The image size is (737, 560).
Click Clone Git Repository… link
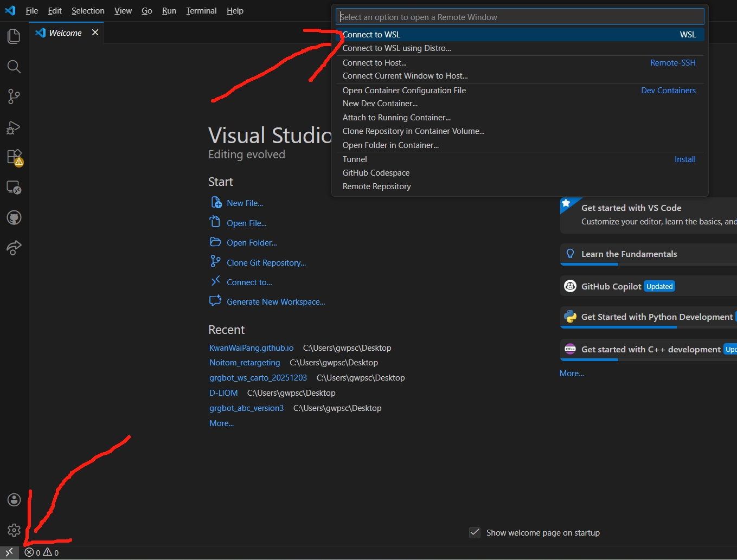(266, 263)
